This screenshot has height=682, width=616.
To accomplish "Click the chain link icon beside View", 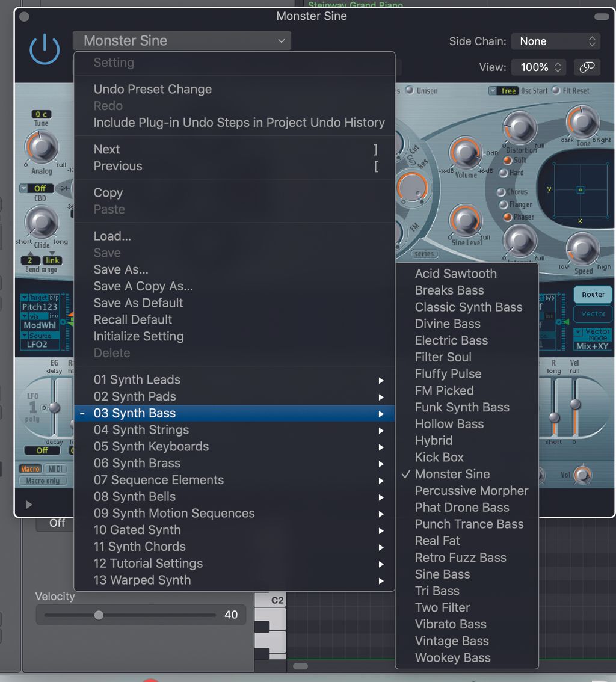I will (x=587, y=67).
